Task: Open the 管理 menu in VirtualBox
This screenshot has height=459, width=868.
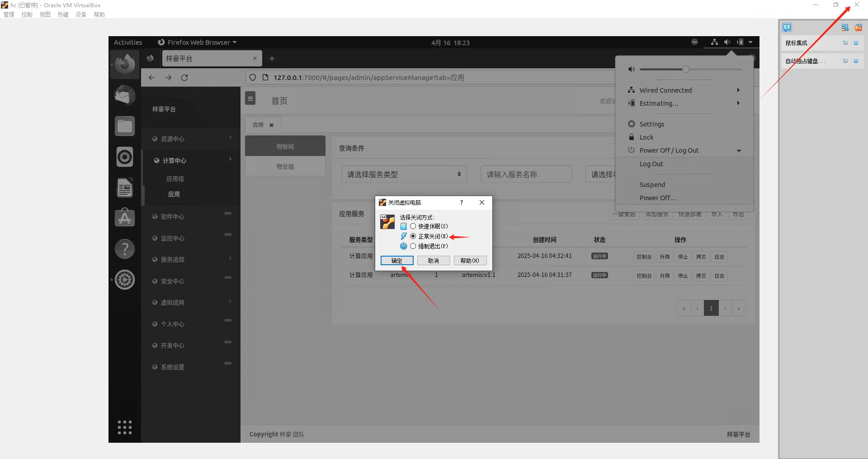Action: click(9, 14)
